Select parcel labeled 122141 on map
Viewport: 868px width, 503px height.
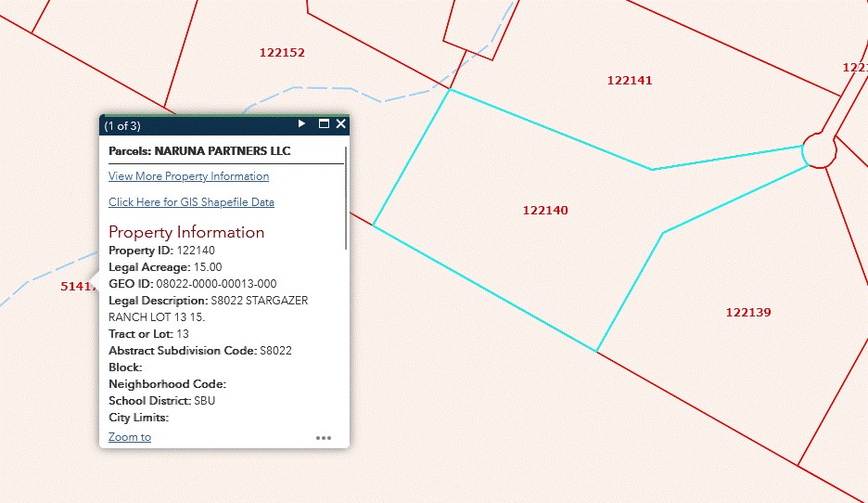pos(630,81)
